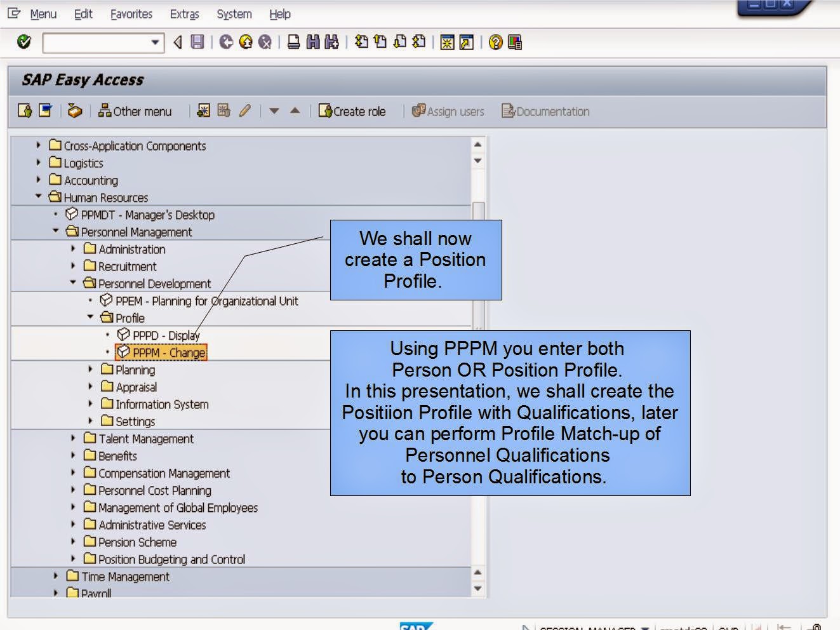Viewport: 840px width, 630px height.
Task: Click the yellow Exit round icon
Action: coord(246,42)
